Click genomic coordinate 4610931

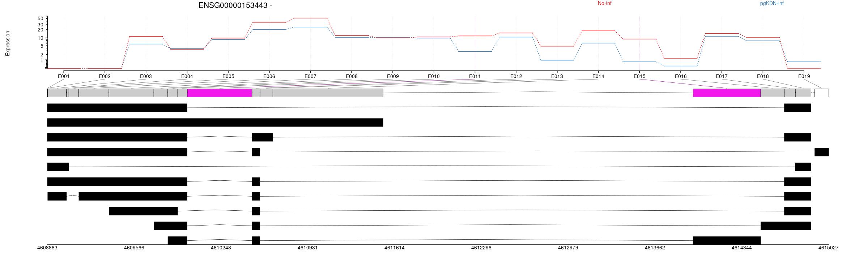308,248
